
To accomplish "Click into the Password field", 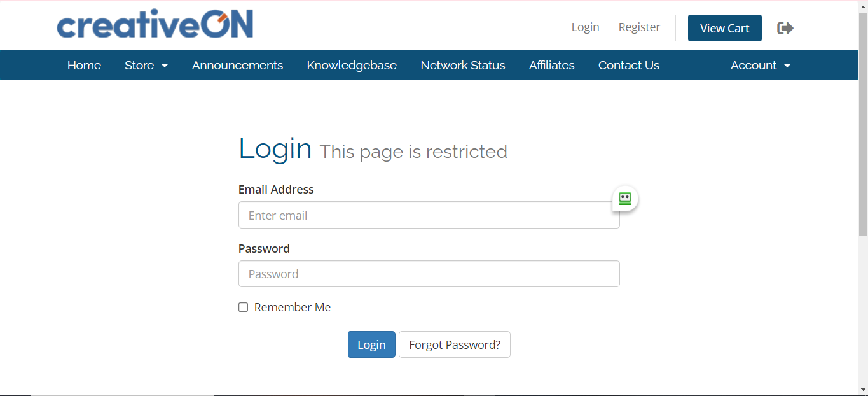I will pyautogui.click(x=429, y=274).
